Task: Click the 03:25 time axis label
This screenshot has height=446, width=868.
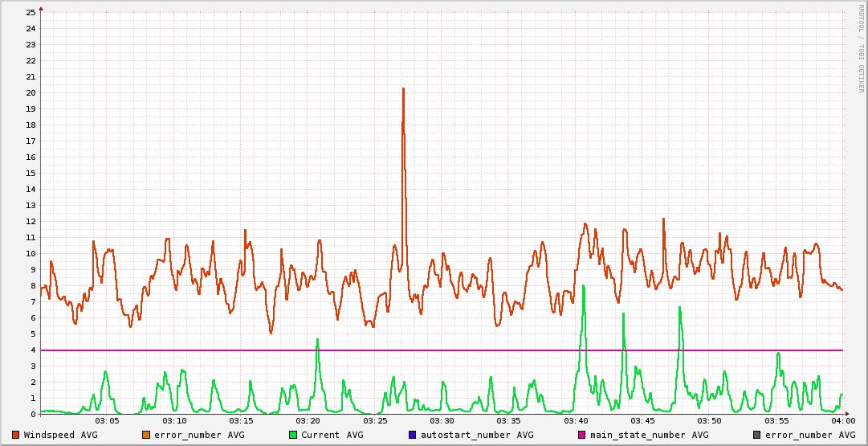Action: coord(375,421)
